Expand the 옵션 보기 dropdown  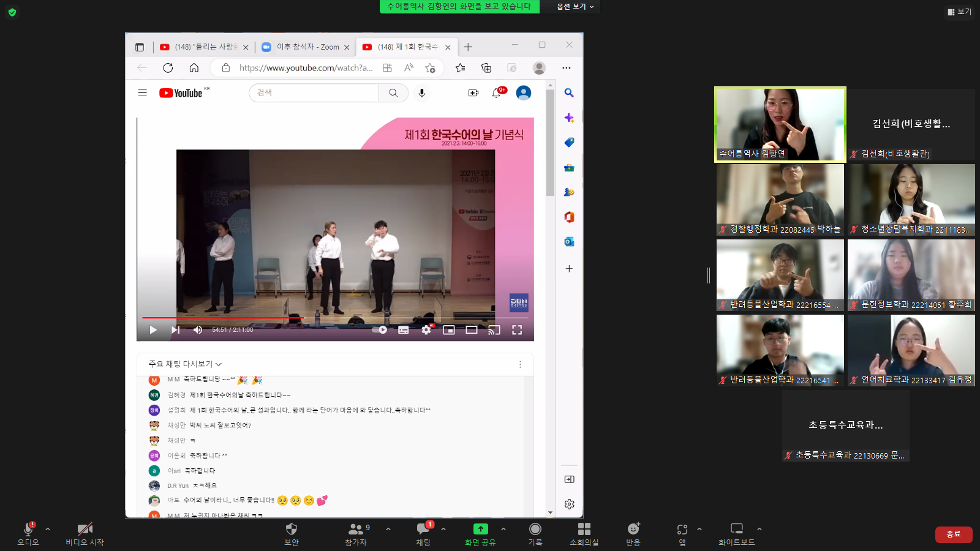(575, 7)
